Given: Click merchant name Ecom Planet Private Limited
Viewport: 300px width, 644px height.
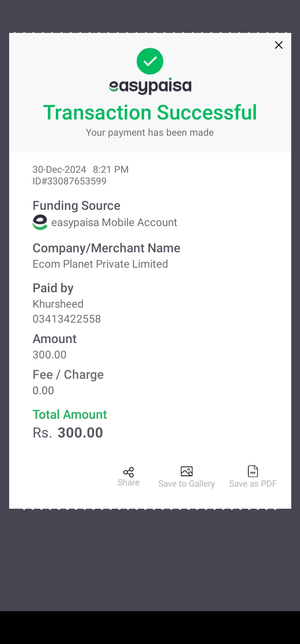Looking at the screenshot, I should coord(100,264).
